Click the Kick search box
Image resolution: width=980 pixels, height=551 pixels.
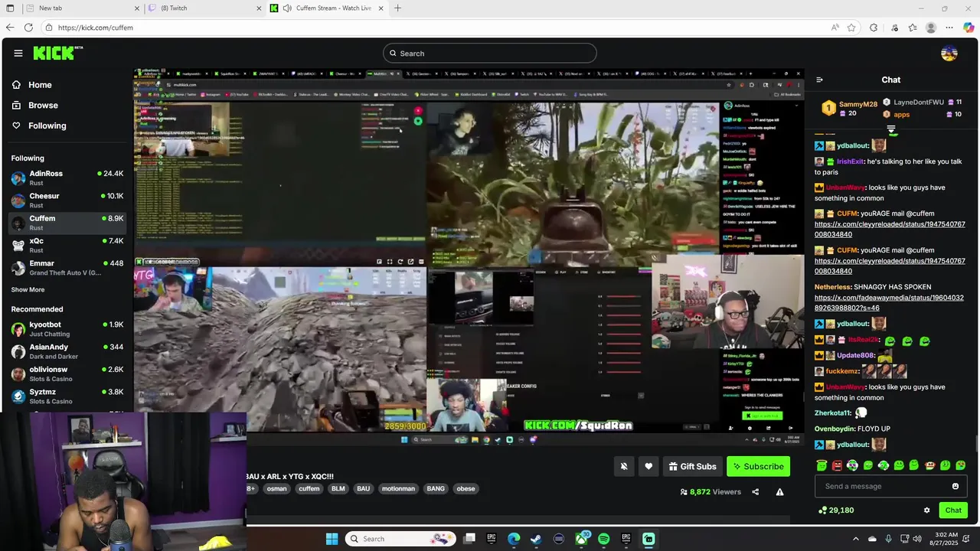click(490, 53)
